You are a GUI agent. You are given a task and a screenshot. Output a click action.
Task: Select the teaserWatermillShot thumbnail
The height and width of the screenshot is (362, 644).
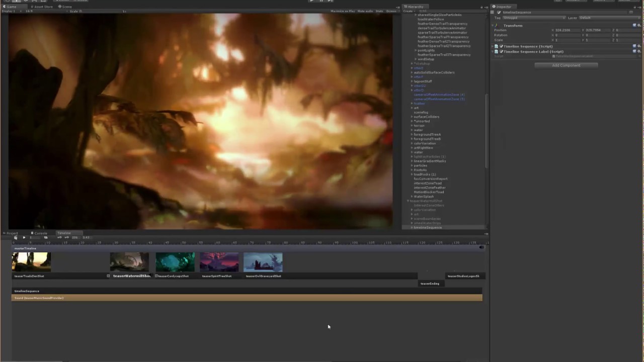129,262
